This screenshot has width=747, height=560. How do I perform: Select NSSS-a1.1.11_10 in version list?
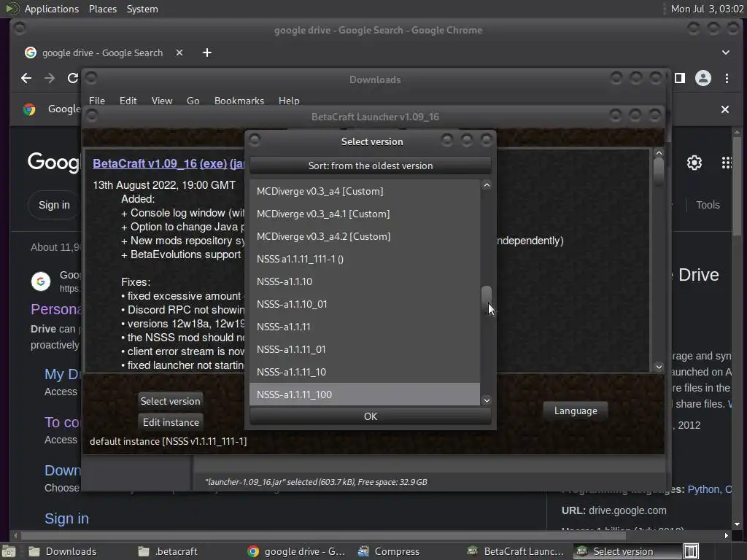(365, 372)
